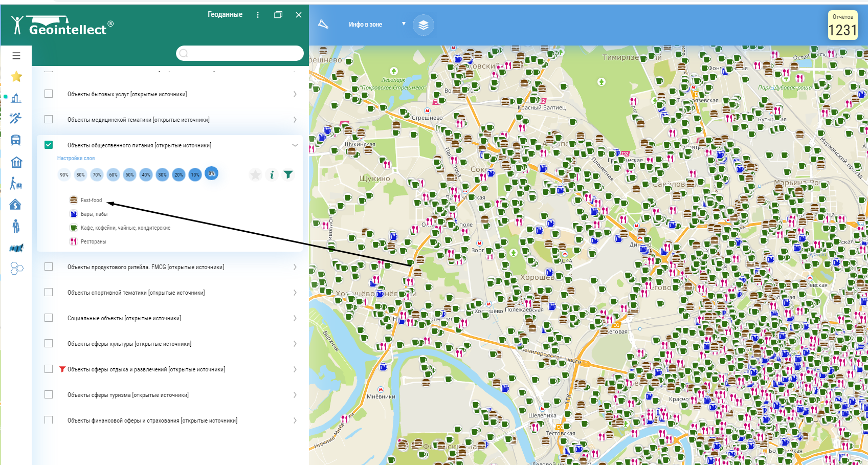Select Кафе, кофейни, чайные, кондитерские label
Viewport: 868px width, 465px height.
click(125, 228)
